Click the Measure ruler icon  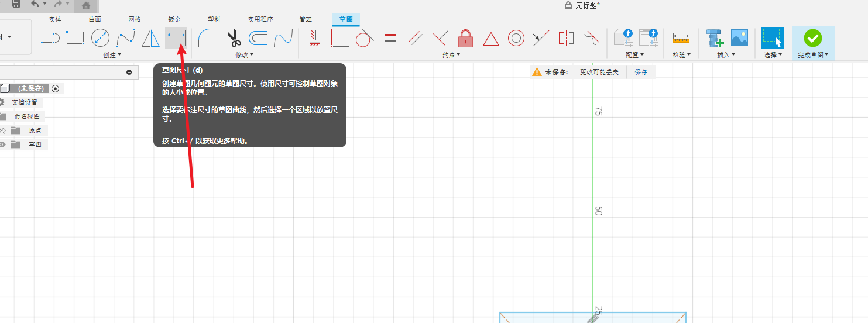point(681,38)
